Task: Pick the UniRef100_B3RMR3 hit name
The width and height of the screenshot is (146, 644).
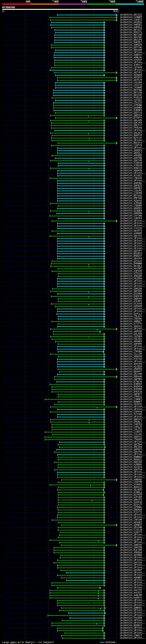Action: point(131,110)
